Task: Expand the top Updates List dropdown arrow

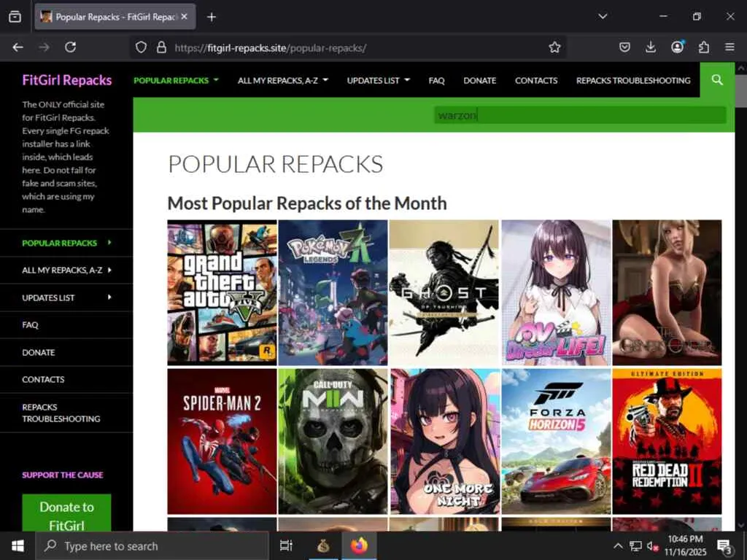Action: coord(407,80)
